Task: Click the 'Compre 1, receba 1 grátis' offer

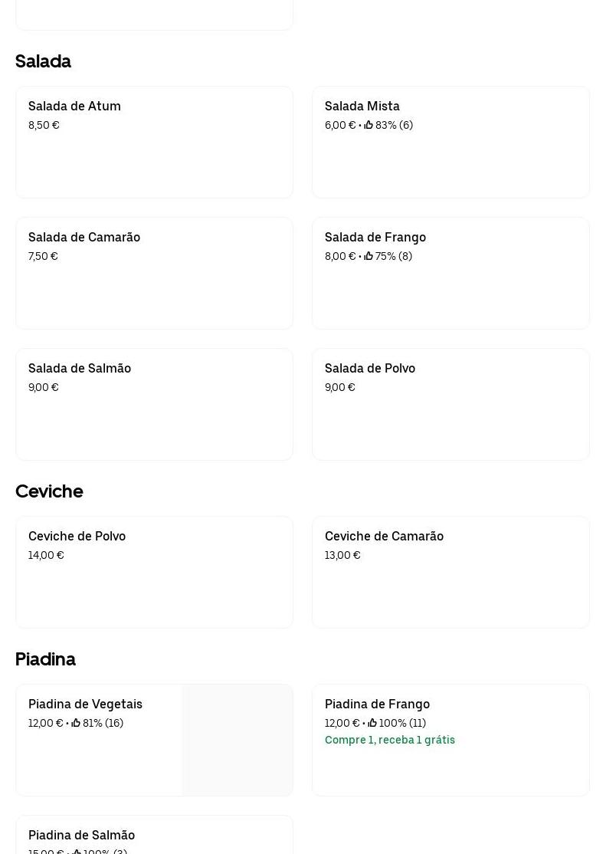Action: [x=390, y=740]
